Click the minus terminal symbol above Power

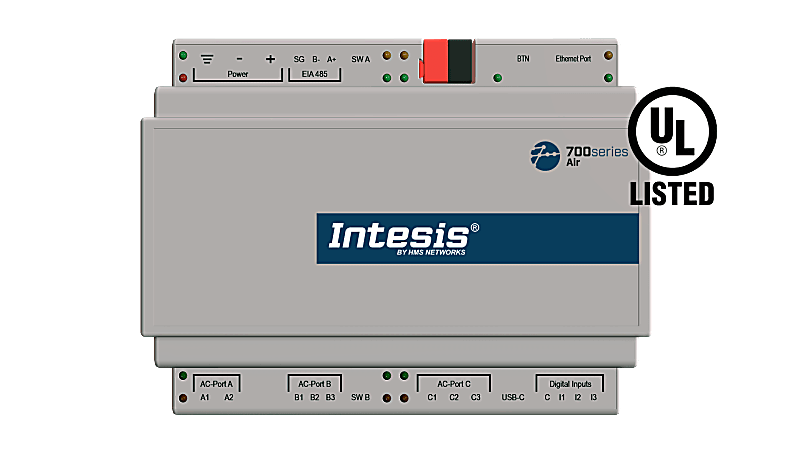point(239,59)
